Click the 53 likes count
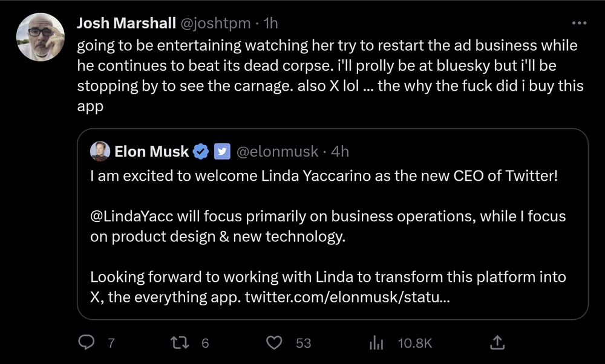The image size is (605, 364). (303, 343)
